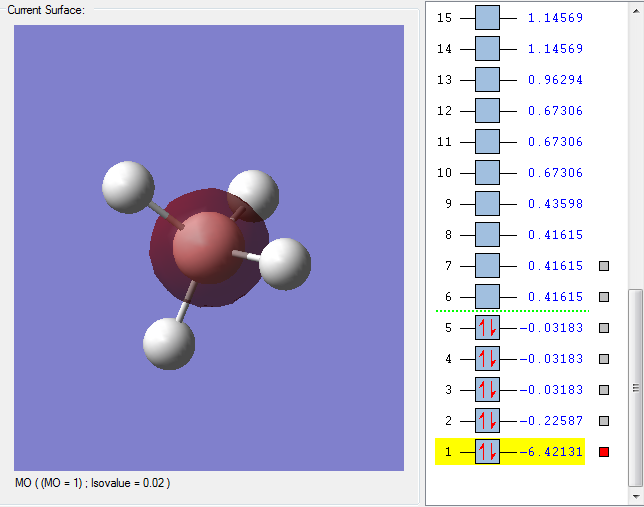Image resolution: width=644 pixels, height=507 pixels.
Task: Toggle gray surface marker for MO 2
Action: 604,421
